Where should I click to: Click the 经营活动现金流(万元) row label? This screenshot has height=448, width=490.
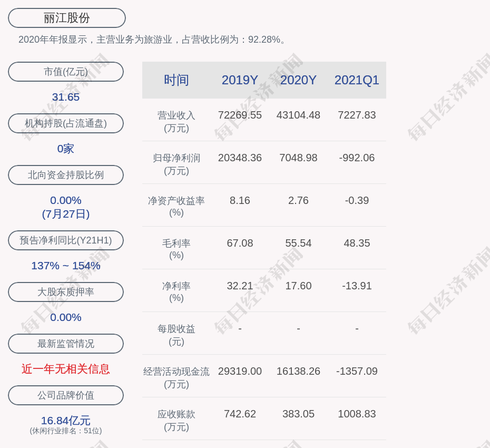pyautogui.click(x=177, y=378)
